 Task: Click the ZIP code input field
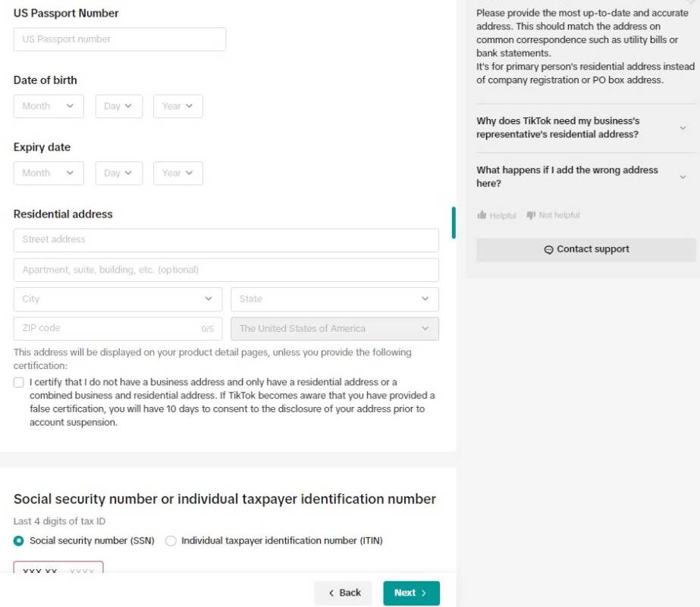point(106,329)
